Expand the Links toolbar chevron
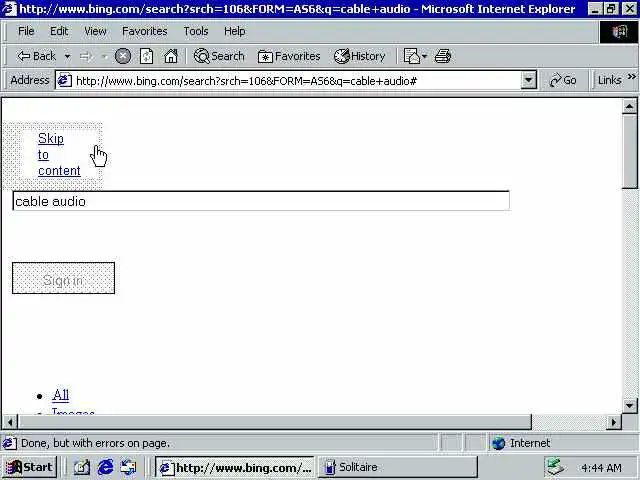Screen dimensions: 640x480 [x=631, y=77]
